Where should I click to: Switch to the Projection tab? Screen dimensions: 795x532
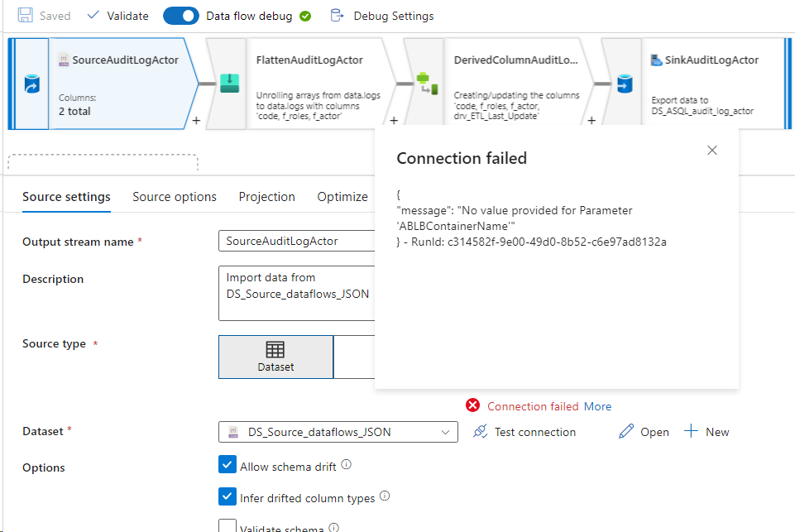point(266,197)
